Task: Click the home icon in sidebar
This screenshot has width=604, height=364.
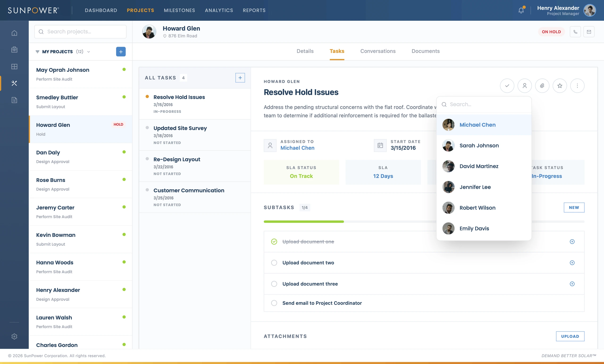Action: 14,33
